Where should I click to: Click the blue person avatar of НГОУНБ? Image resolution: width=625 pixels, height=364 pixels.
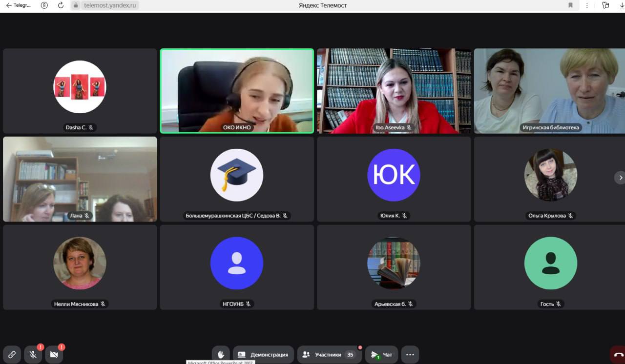(237, 263)
